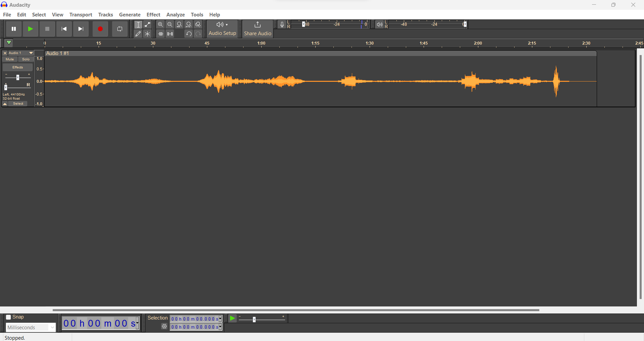The image size is (644, 341).
Task: Open the Effect menu
Action: click(153, 15)
